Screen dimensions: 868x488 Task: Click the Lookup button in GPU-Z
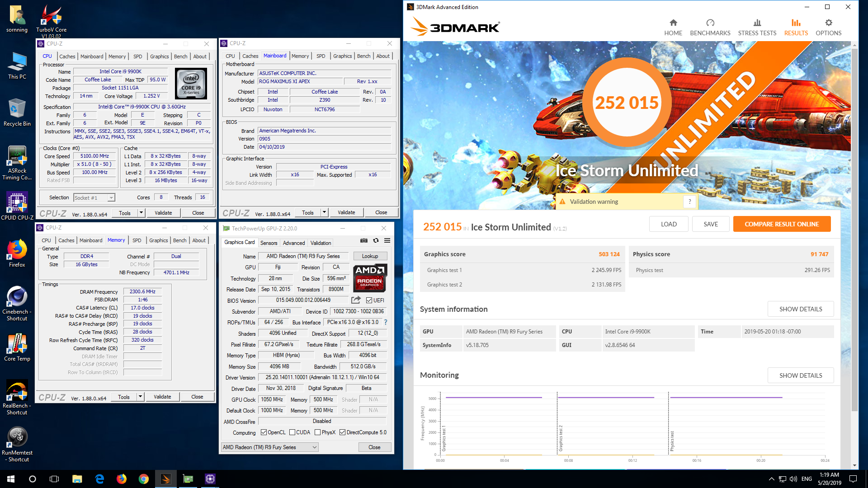[370, 256]
